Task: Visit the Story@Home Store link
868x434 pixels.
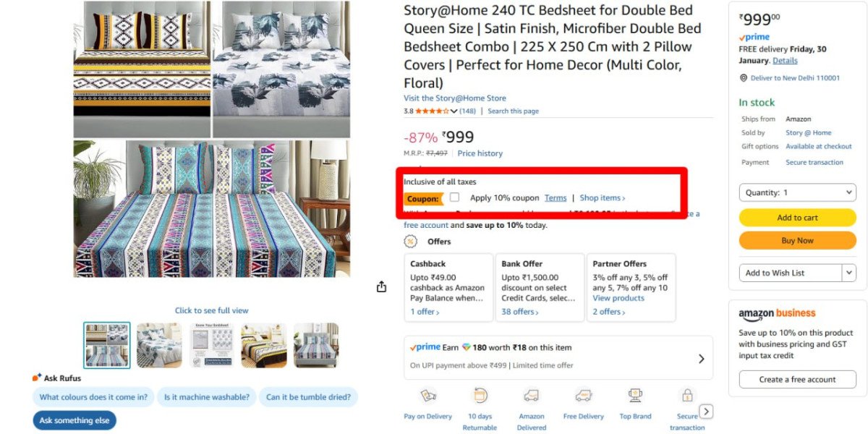Action: click(x=455, y=98)
